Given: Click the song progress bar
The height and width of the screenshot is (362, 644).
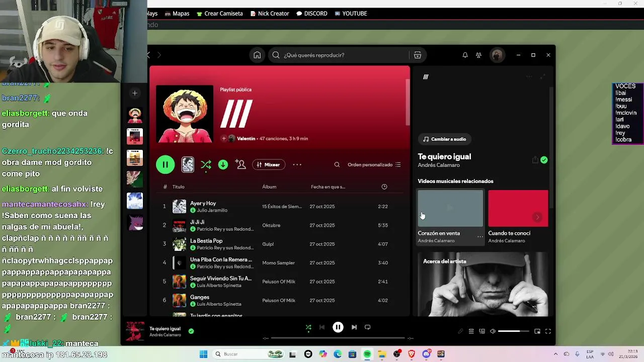Looking at the screenshot, I should [338, 338].
